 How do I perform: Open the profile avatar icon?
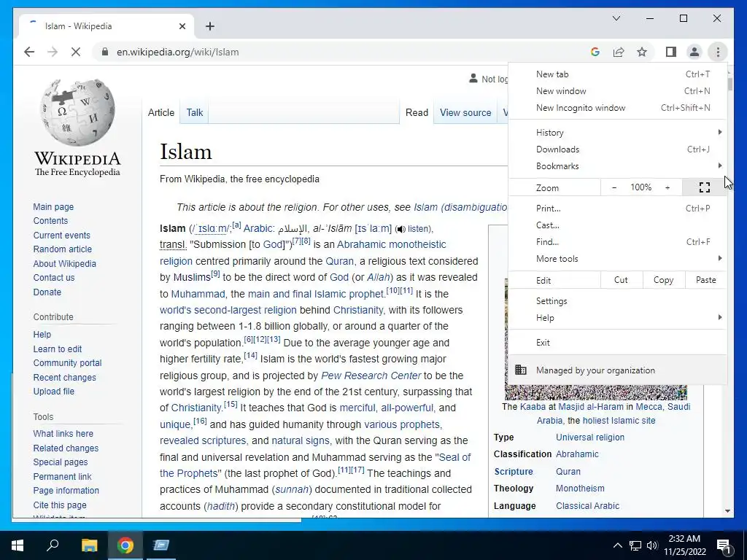(x=694, y=52)
